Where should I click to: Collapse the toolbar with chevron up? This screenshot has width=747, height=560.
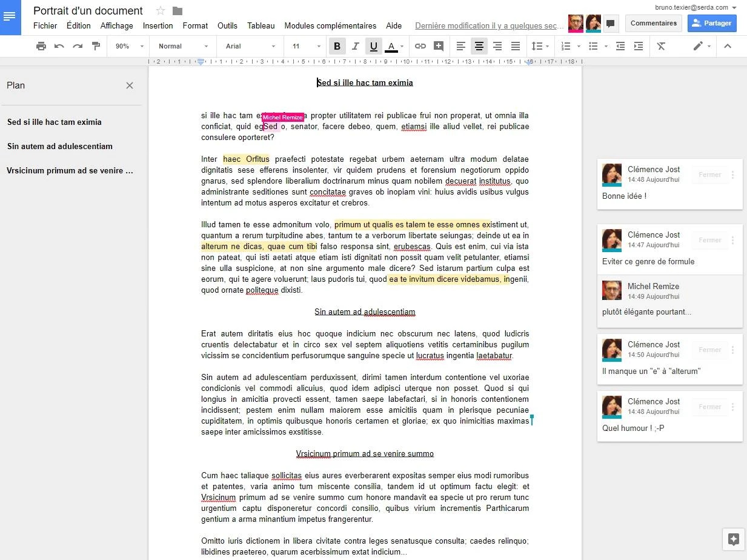point(728,46)
